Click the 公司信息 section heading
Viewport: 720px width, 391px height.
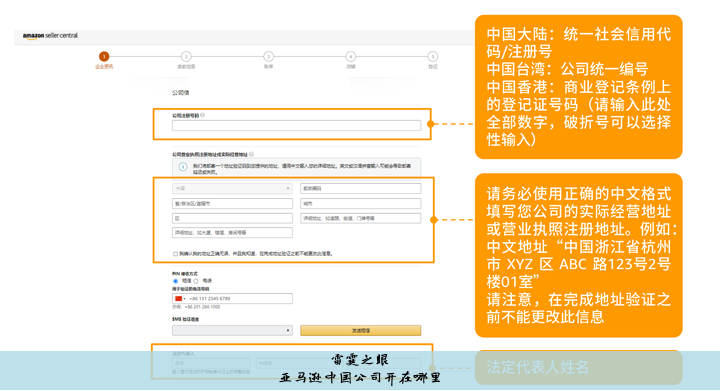[180, 93]
